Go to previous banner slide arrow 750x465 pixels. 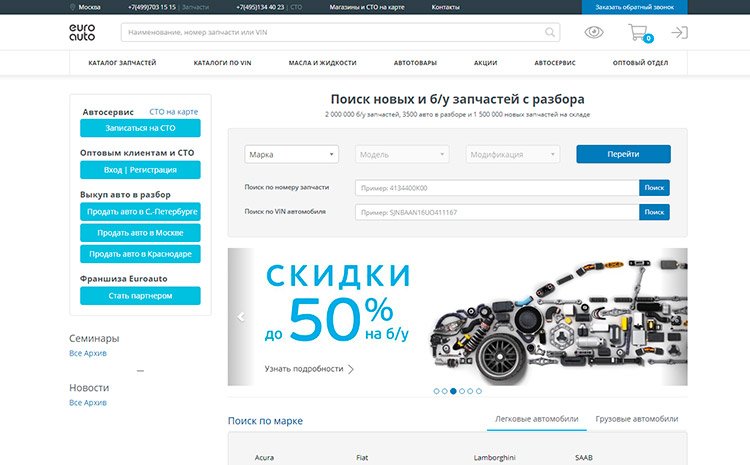(240, 317)
